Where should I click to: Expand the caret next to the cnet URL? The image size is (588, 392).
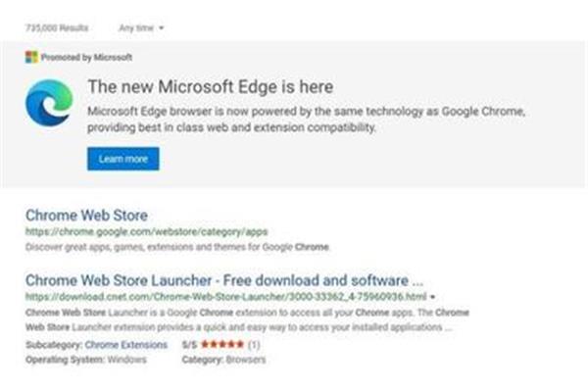pyautogui.click(x=432, y=297)
